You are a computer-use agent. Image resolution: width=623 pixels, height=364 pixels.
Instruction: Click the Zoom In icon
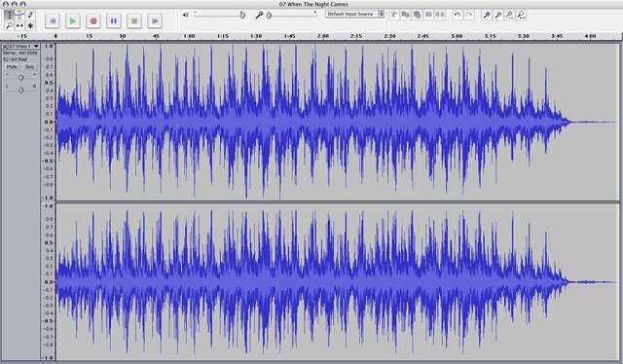[x=487, y=16]
